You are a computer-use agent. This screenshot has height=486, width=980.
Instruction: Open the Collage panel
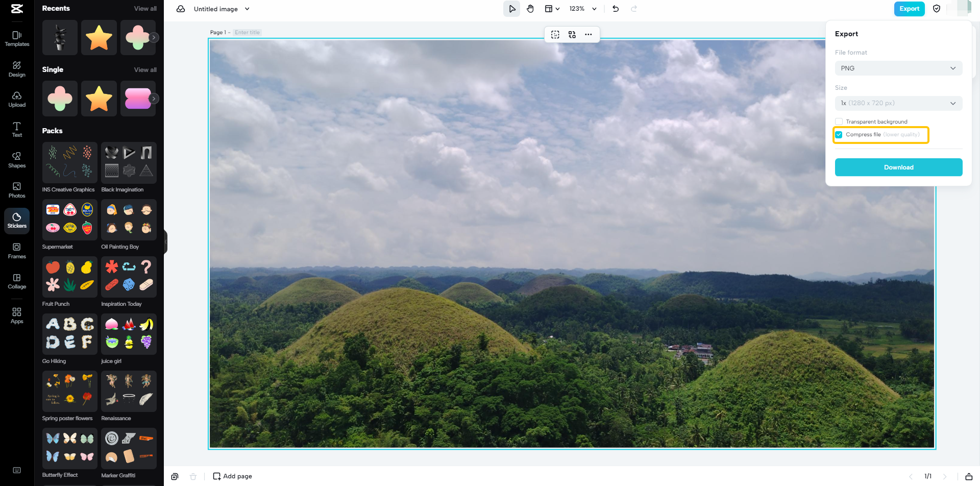pyautogui.click(x=17, y=281)
